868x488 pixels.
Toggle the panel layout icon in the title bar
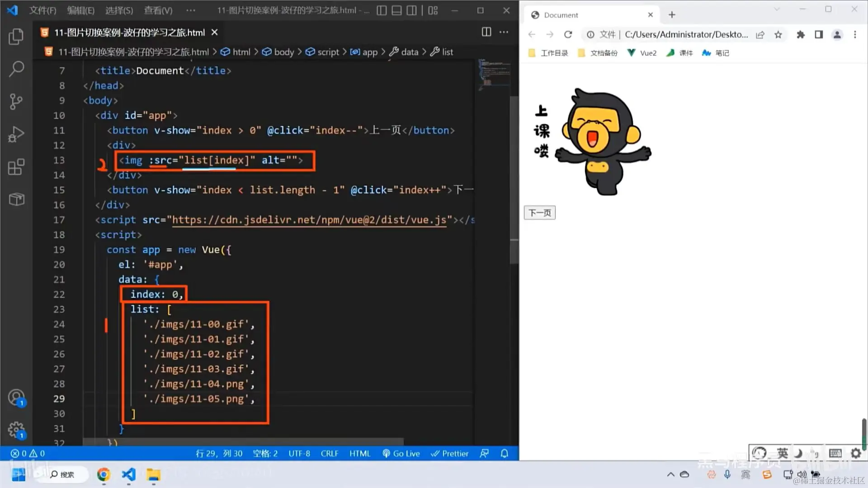396,10
